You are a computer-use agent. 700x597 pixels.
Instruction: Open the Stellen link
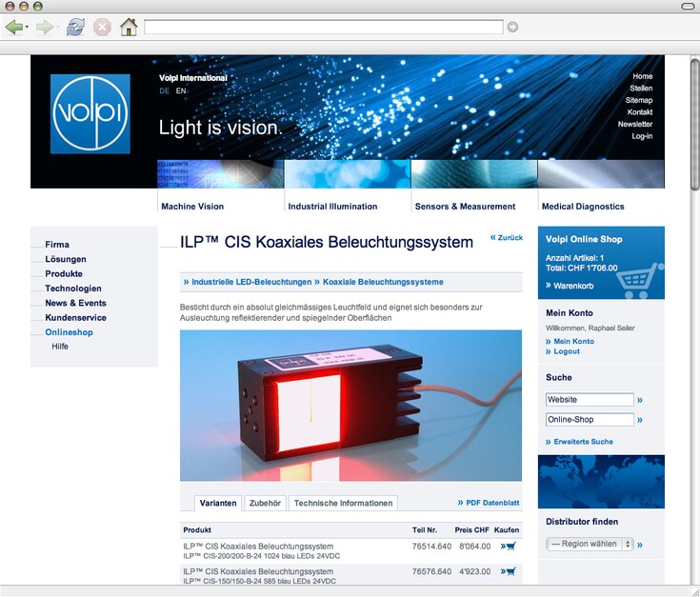641,89
